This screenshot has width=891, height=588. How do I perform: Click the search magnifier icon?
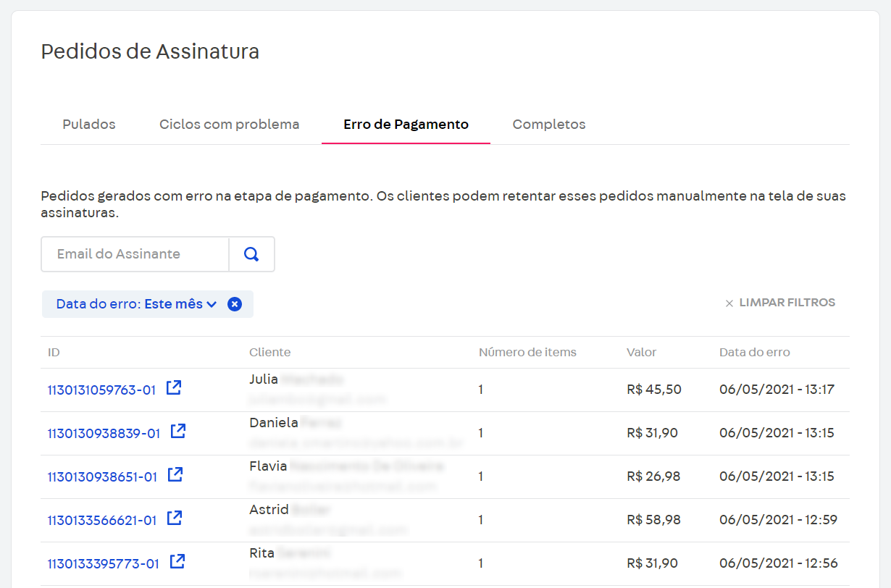tap(251, 254)
